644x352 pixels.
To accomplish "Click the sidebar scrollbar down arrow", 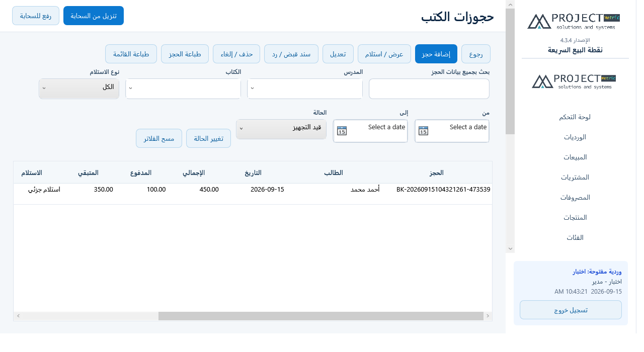I will 510,248.
